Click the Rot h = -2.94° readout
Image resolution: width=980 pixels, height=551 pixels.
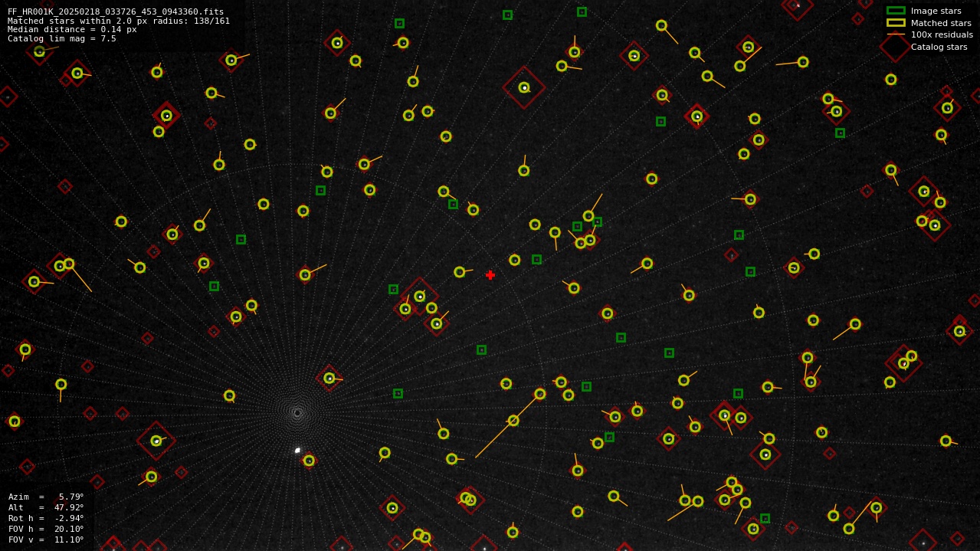[46, 518]
